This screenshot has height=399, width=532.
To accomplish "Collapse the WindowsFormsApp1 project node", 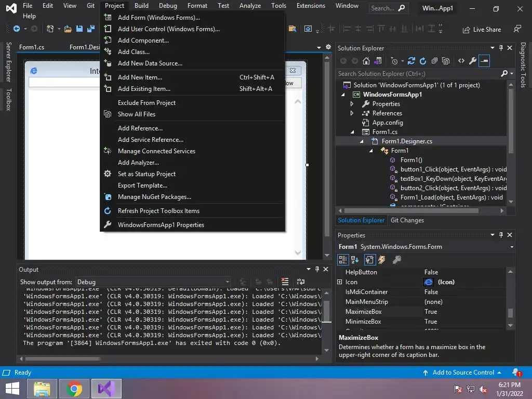I will [x=343, y=95].
